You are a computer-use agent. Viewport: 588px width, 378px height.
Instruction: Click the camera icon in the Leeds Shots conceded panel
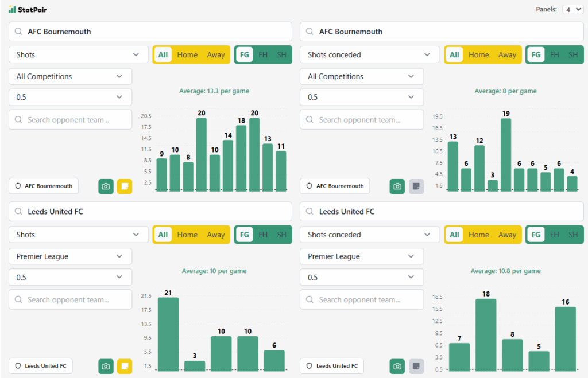[x=397, y=366]
